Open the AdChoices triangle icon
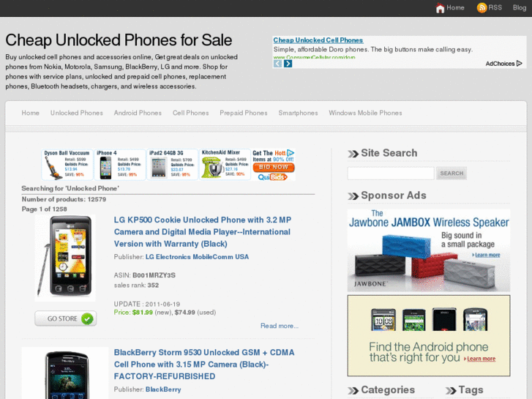The image size is (532, 399). pos(519,64)
